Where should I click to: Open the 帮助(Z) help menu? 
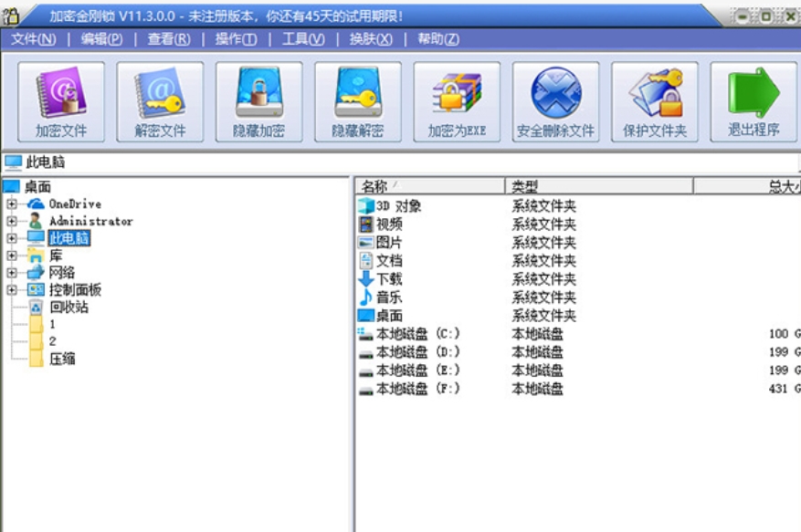coord(438,39)
